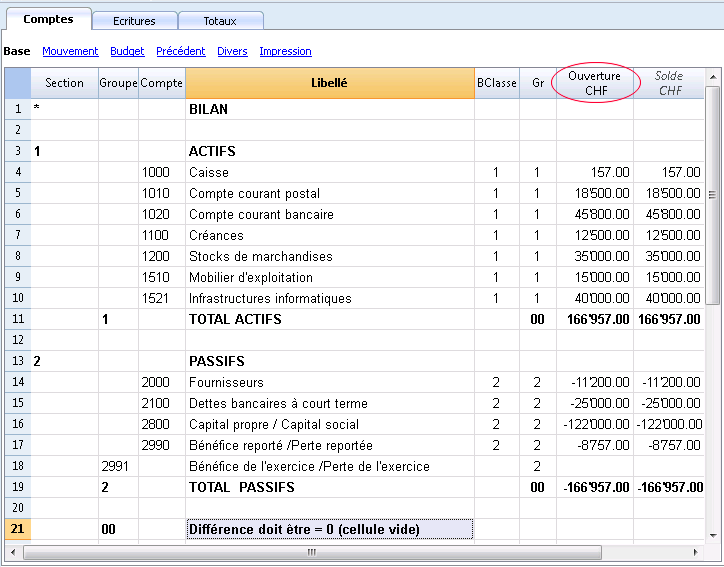The image size is (724, 567).
Task: Click the horizontal scrollbar right arrow
Action: [695, 552]
